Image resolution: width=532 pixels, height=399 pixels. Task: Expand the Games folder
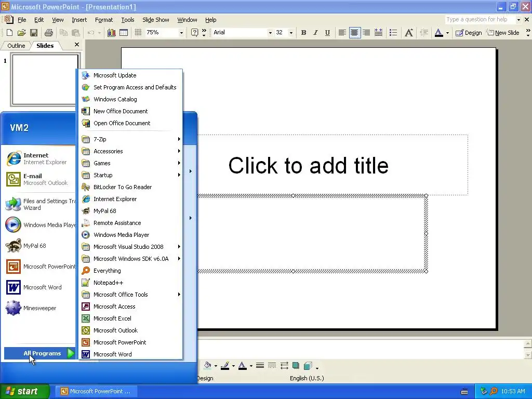click(x=130, y=163)
